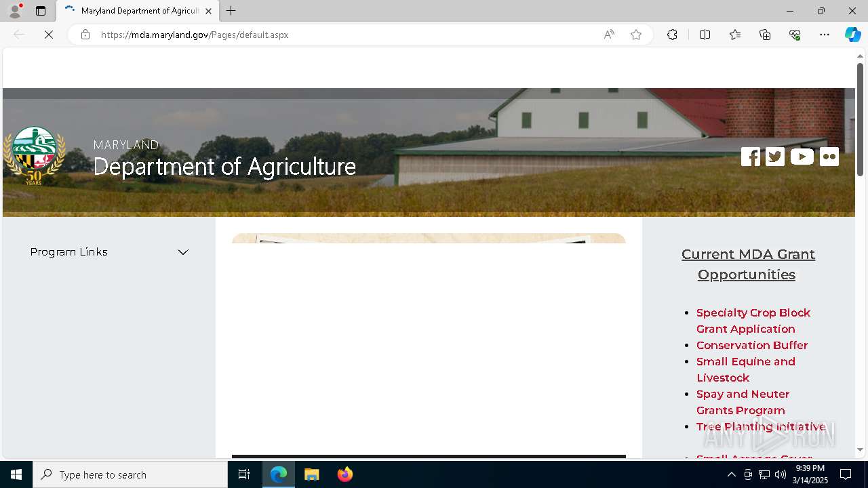Open the notification center
The image size is (868, 488).
(x=846, y=474)
